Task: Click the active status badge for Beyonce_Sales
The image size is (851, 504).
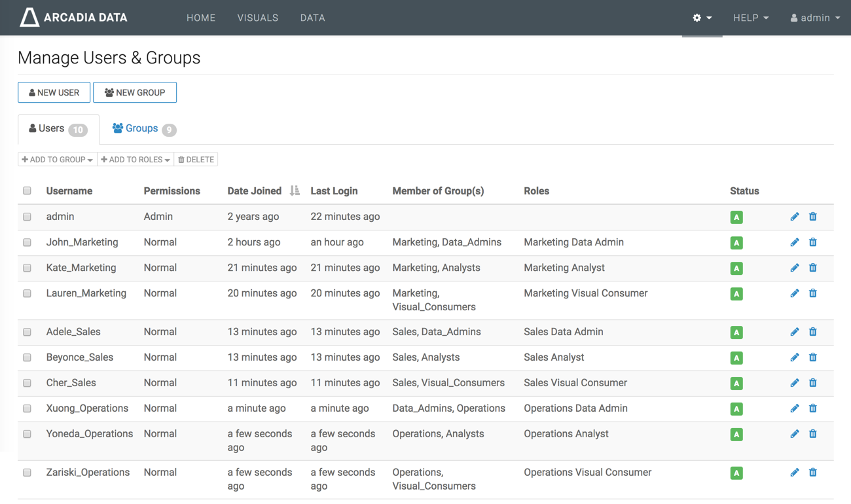Action: point(736,358)
